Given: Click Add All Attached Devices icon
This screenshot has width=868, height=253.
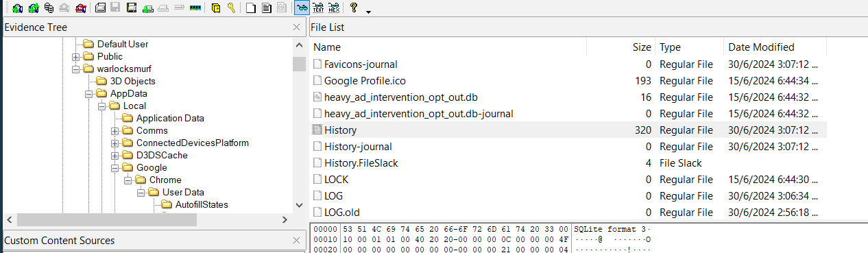Looking at the screenshot, I should tap(34, 8).
